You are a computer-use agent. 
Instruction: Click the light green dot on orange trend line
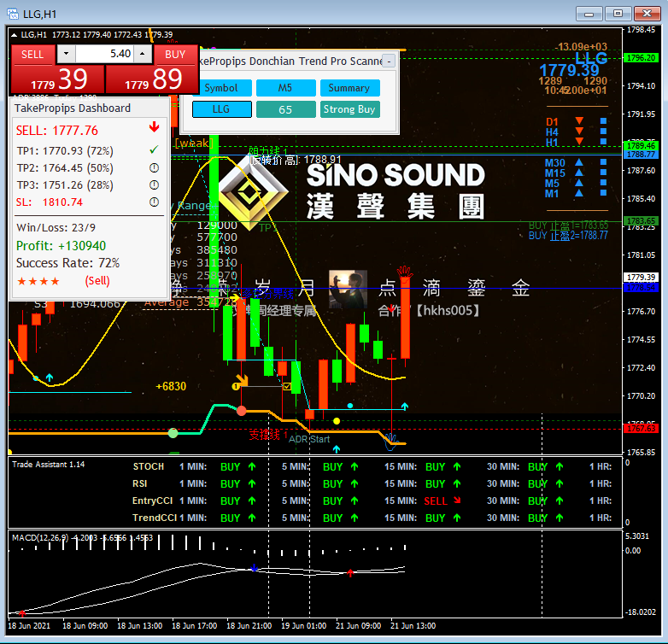[173, 433]
